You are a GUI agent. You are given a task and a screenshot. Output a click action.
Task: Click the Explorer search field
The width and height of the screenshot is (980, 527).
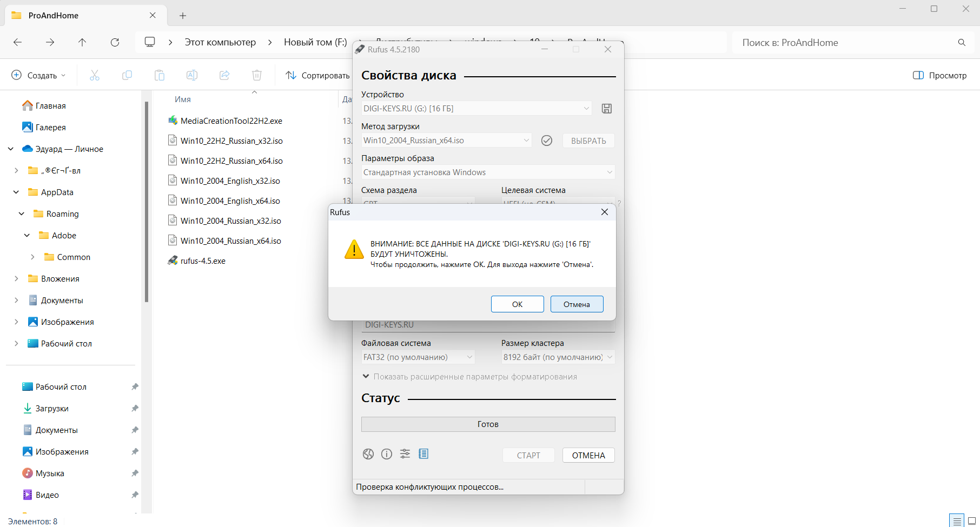pos(844,43)
